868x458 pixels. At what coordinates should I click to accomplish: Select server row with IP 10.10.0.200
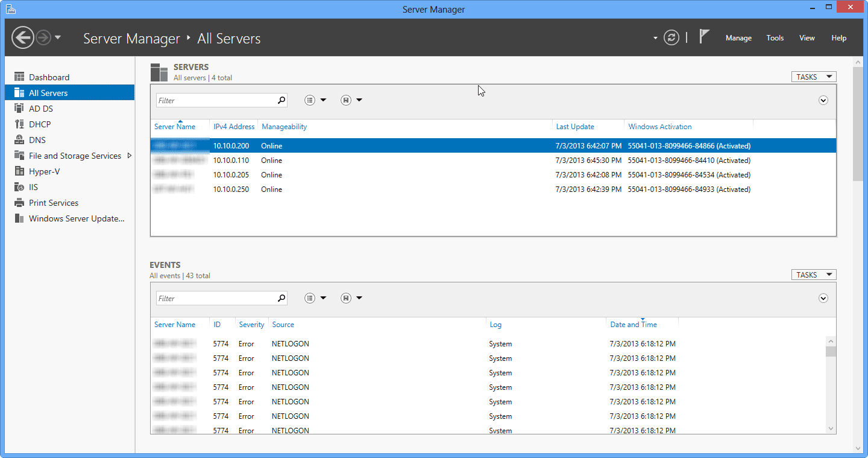coord(493,146)
